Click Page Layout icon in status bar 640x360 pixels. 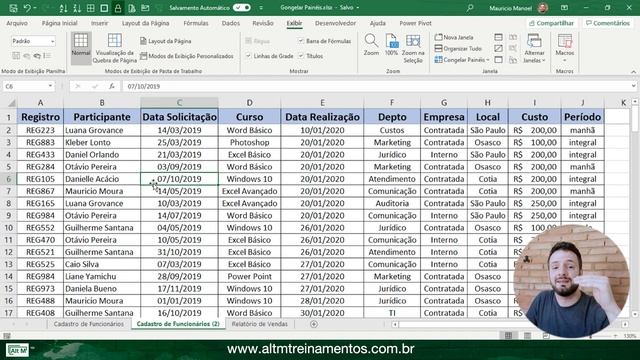tap(527, 336)
